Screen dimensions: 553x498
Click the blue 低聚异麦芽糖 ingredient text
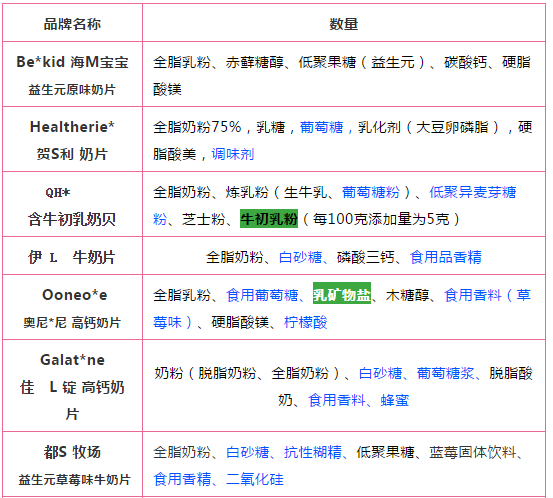[473, 192]
